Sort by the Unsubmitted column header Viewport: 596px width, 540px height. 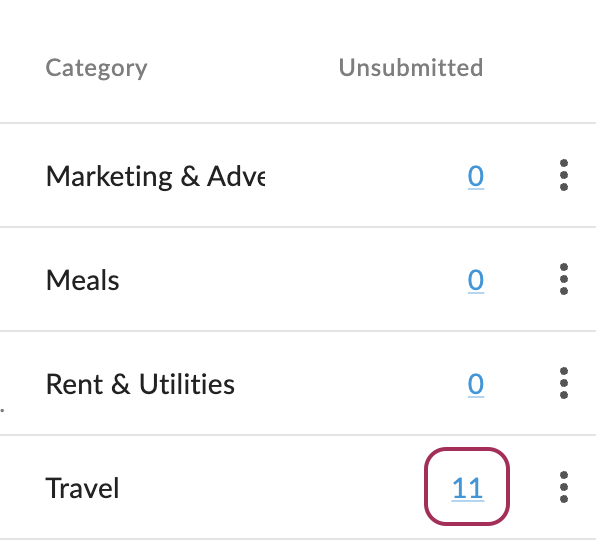[x=411, y=68]
